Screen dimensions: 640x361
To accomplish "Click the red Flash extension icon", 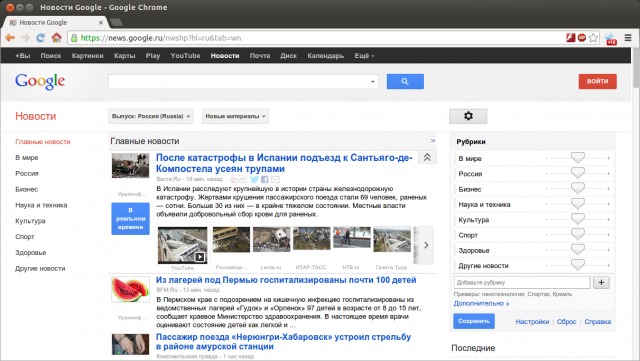I will click(x=571, y=38).
